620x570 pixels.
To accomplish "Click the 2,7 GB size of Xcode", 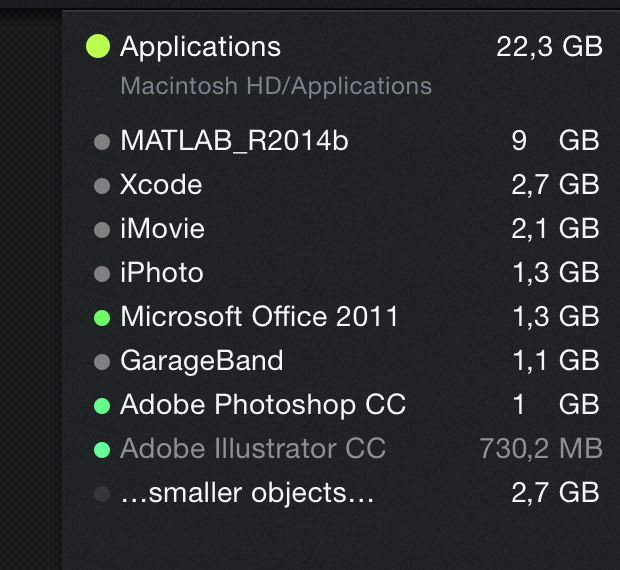I will tap(555, 185).
